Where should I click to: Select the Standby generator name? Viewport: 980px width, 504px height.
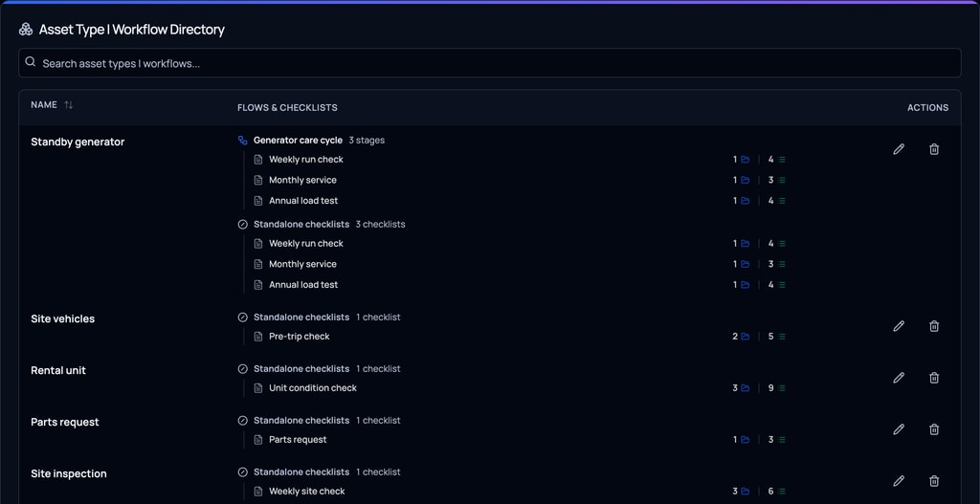78,142
